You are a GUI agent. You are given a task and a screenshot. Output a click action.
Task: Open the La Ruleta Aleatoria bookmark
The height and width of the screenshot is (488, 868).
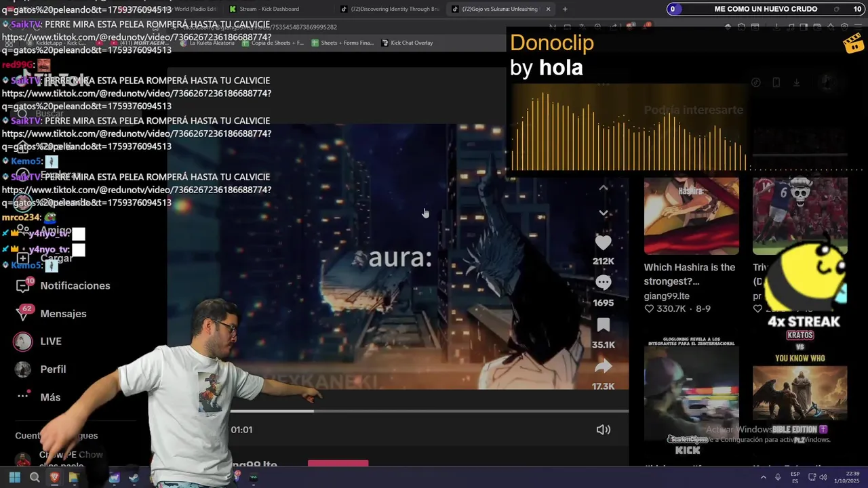tap(208, 43)
